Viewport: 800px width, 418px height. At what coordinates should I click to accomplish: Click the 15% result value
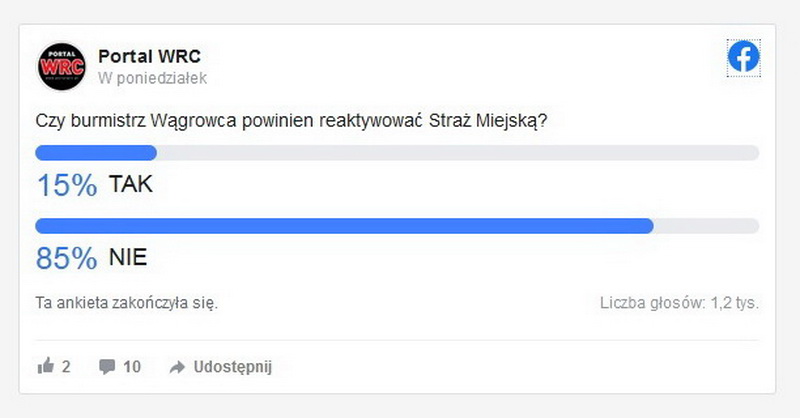point(67,185)
